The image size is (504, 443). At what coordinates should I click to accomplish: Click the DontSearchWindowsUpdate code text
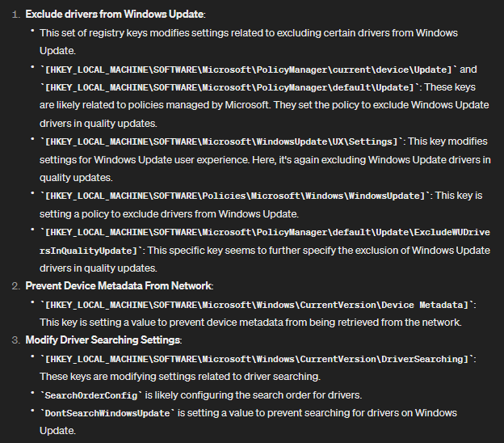[x=107, y=413]
